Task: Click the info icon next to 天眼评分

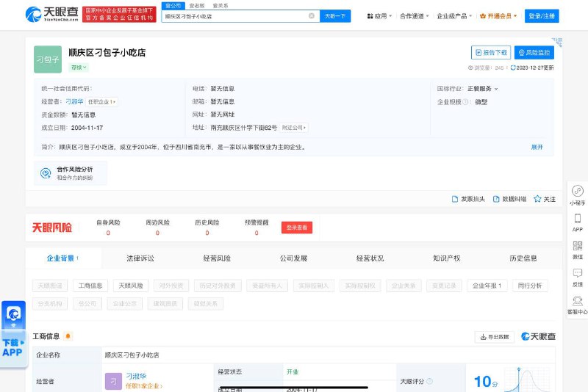Action: click(430, 381)
